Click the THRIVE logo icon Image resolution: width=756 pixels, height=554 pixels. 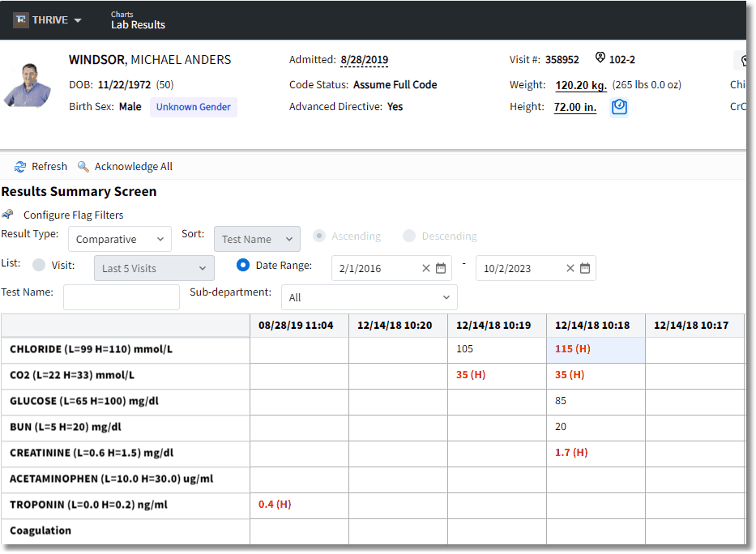[x=20, y=19]
